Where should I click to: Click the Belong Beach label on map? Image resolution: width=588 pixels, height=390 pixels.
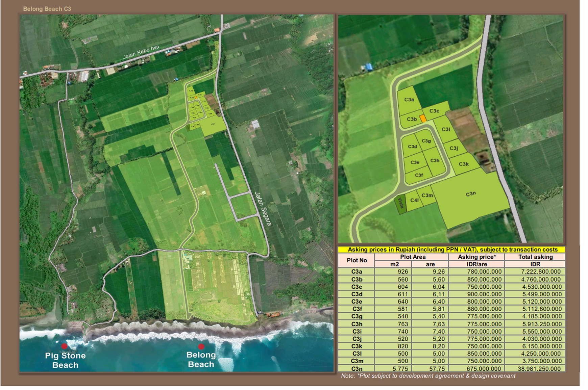point(201,360)
